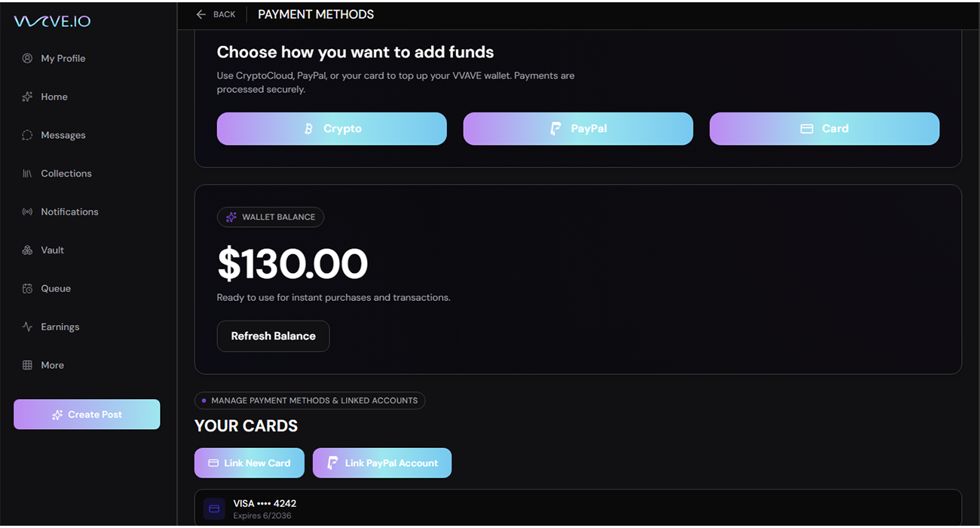View your Earnings
This screenshot has width=980, height=528.
pos(60,327)
